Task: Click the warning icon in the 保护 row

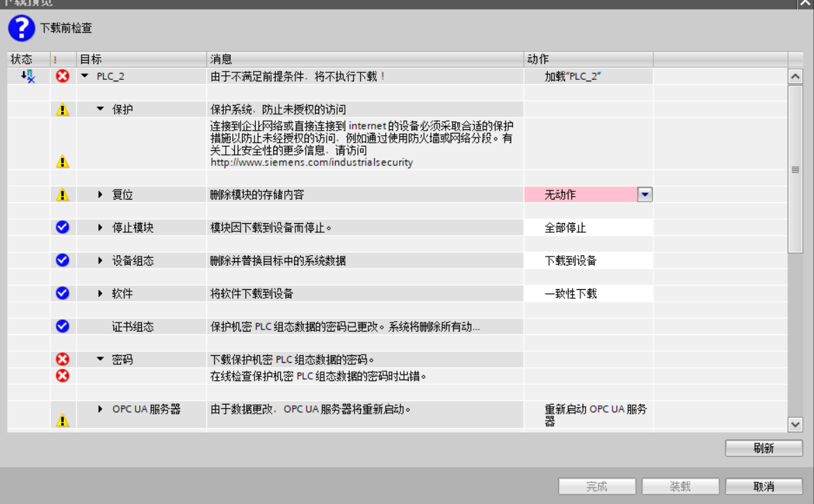Action: point(63,109)
